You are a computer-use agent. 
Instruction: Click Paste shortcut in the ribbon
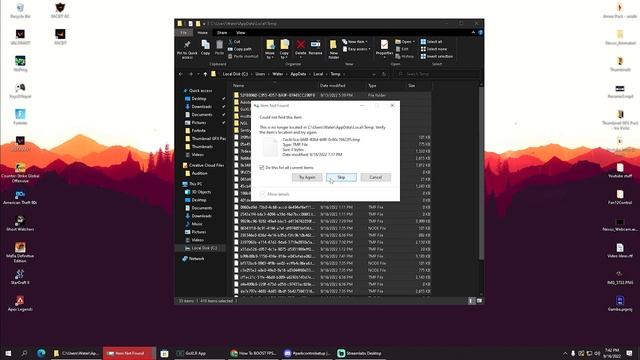243,56
